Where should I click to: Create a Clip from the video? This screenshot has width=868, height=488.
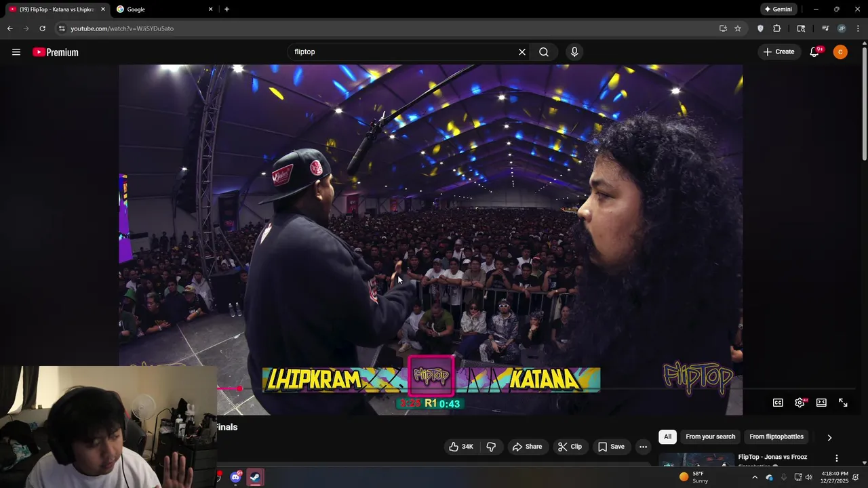pyautogui.click(x=570, y=447)
